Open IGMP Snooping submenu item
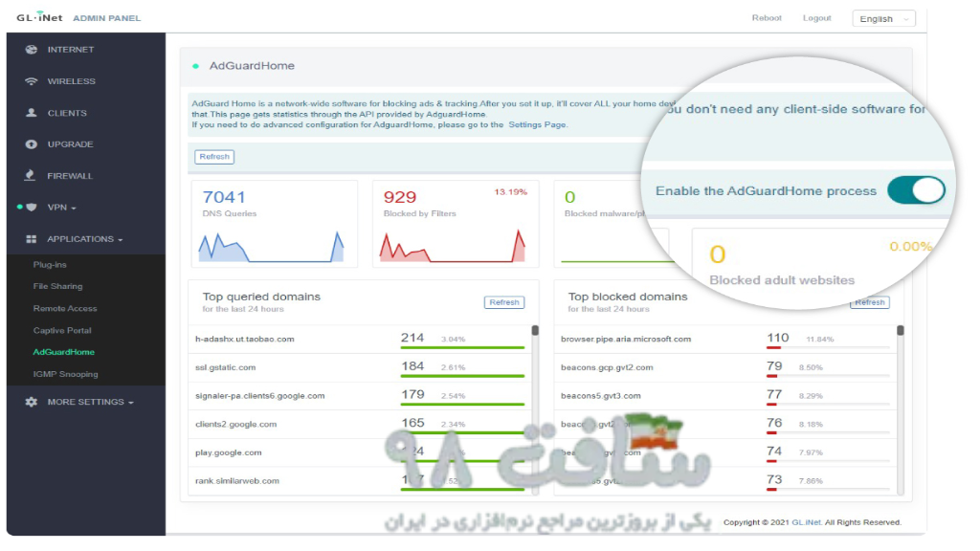The image size is (980, 551). (66, 374)
